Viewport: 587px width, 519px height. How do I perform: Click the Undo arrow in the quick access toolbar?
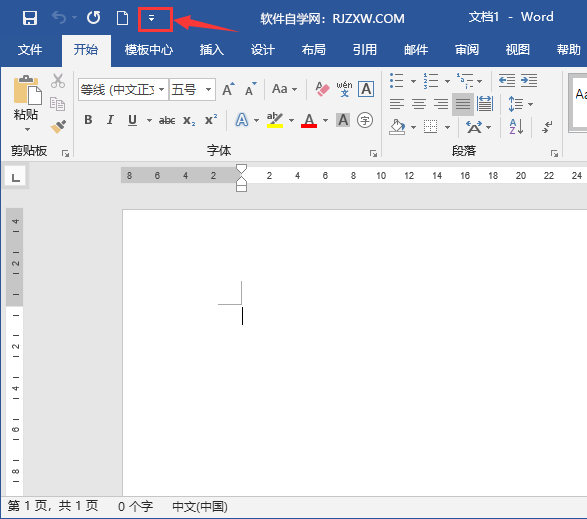pos(59,18)
